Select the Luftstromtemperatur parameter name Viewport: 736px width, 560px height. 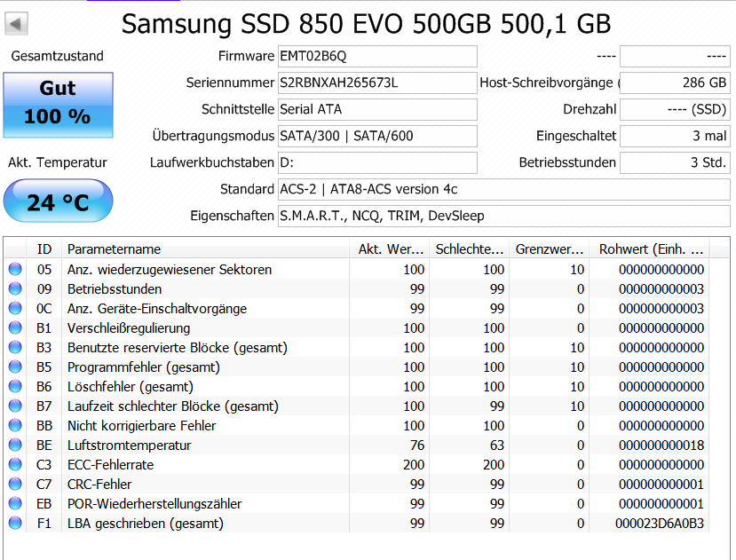[x=129, y=445]
